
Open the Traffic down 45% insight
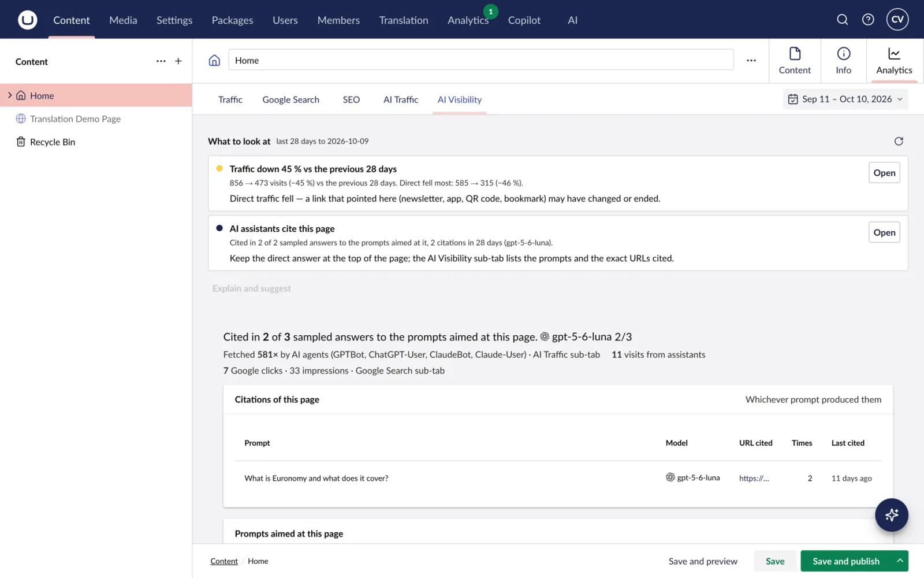(884, 173)
